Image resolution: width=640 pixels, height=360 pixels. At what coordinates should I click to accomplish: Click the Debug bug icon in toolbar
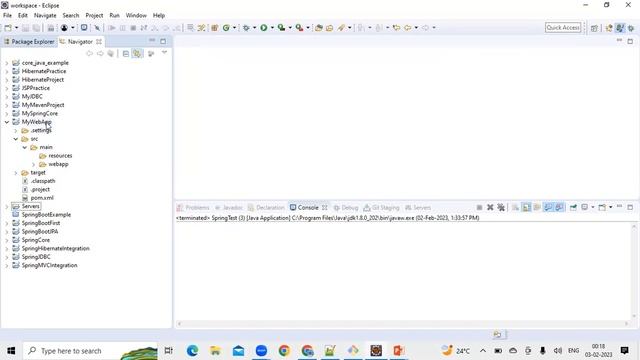coord(246,28)
